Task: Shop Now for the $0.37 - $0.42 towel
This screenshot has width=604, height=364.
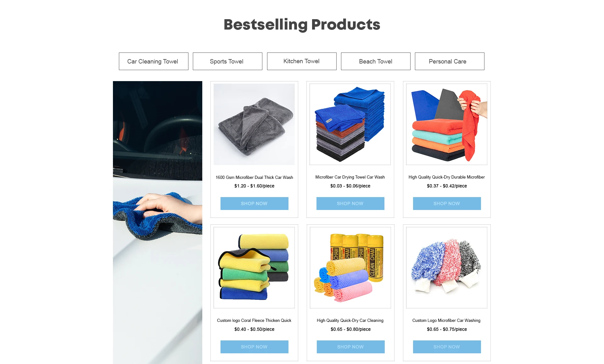Action: (x=447, y=203)
